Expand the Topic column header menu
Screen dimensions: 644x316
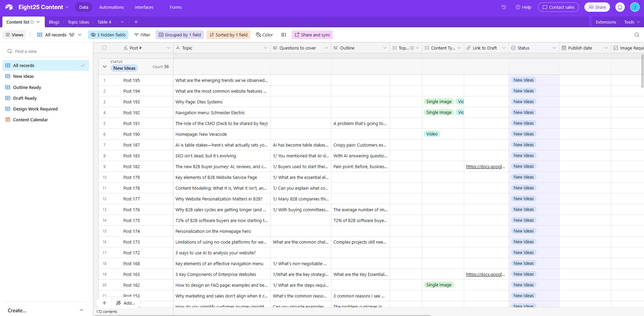pyautogui.click(x=265, y=48)
